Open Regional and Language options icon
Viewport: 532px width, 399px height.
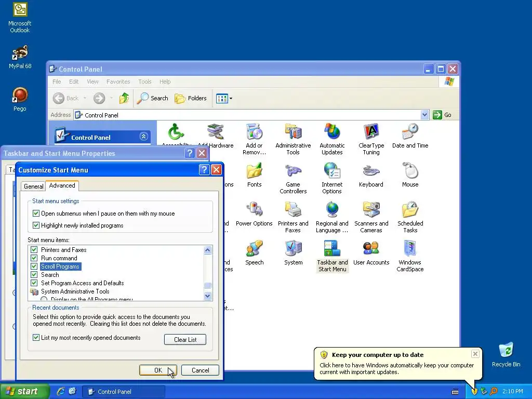coord(332,217)
